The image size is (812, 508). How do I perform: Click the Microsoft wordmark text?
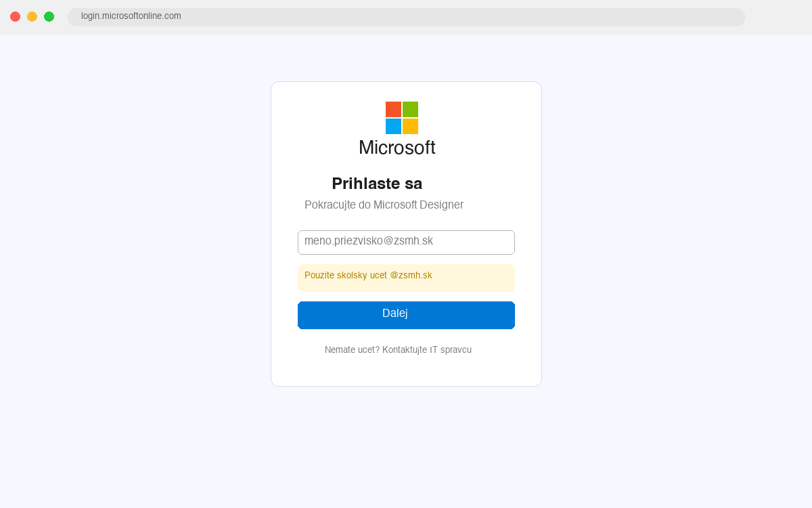coord(397,148)
